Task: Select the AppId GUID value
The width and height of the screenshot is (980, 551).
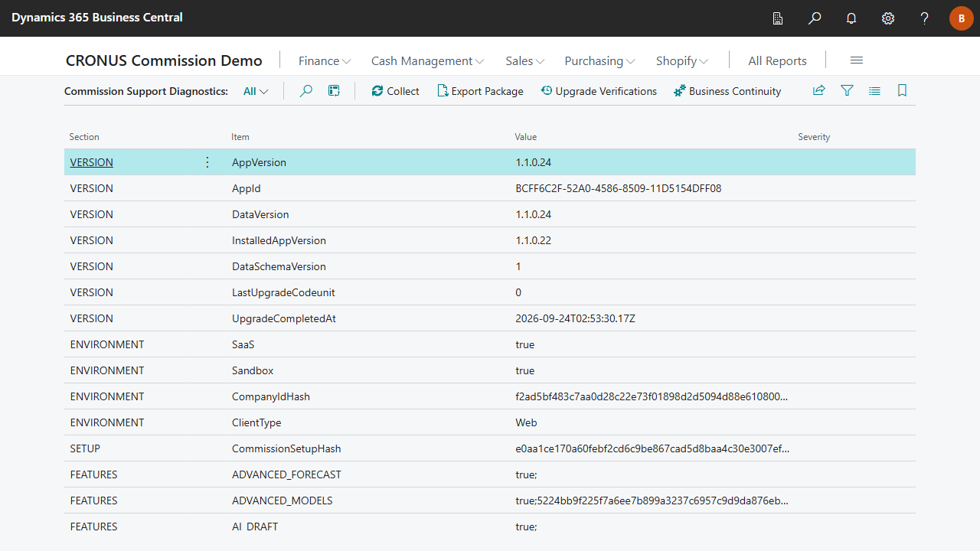Action: (619, 188)
